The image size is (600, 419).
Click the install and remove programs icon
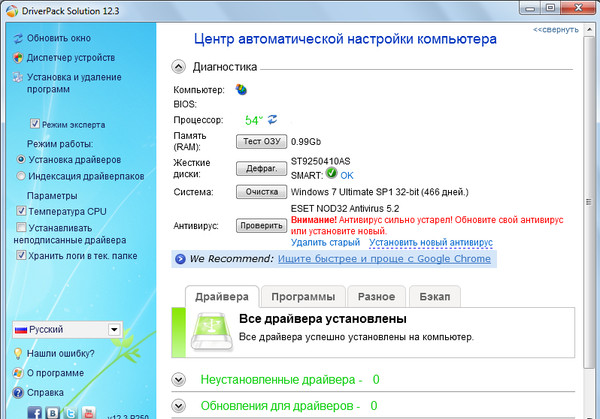(x=18, y=77)
